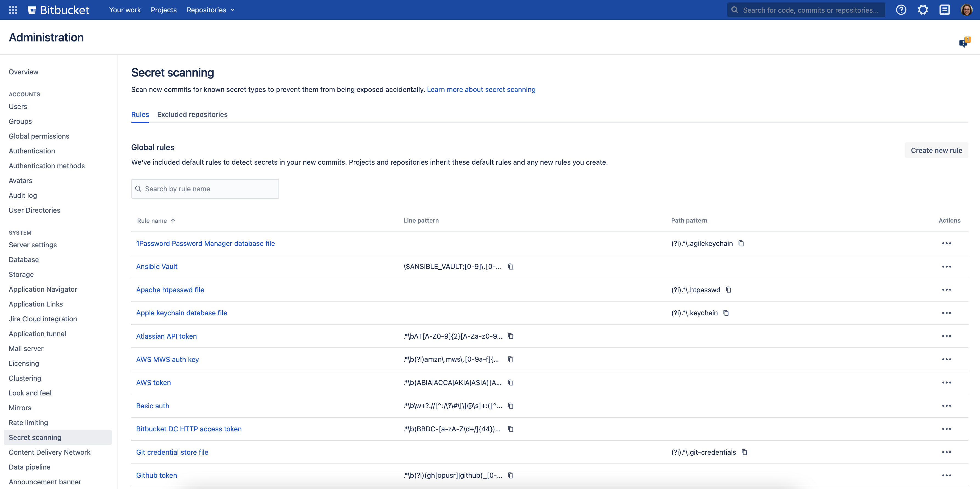Copy the AWS token line pattern
Viewport: 980px width, 489px height.
(511, 383)
